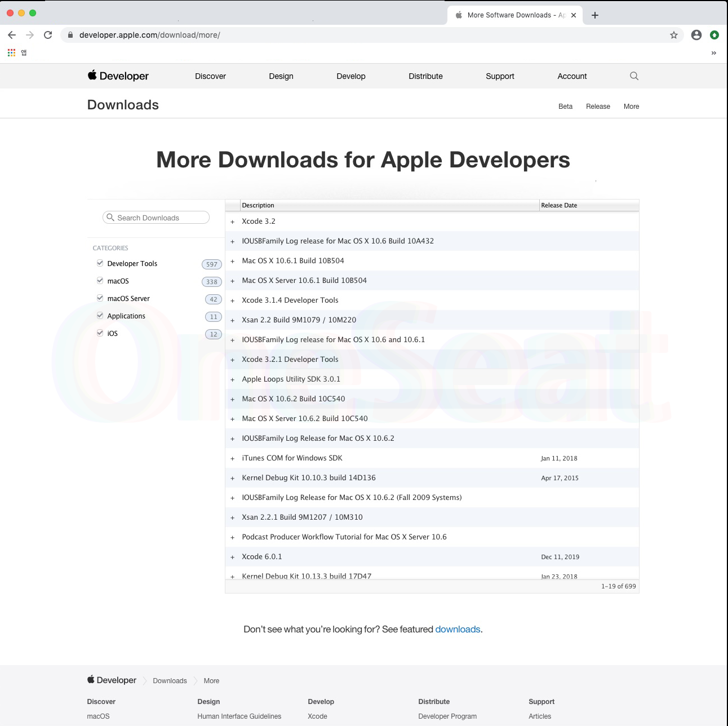Screen dimensions: 728x726
Task: Switch to the Release downloads tab
Action: [598, 107]
